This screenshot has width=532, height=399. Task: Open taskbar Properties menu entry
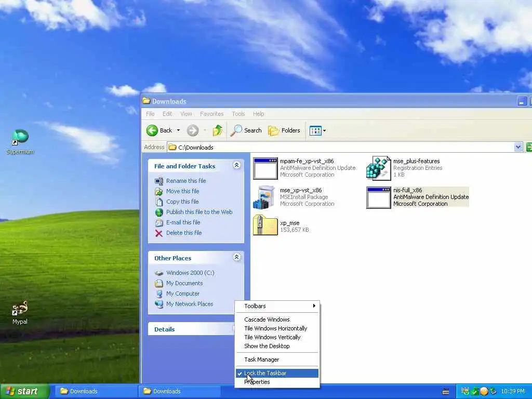pos(277,382)
